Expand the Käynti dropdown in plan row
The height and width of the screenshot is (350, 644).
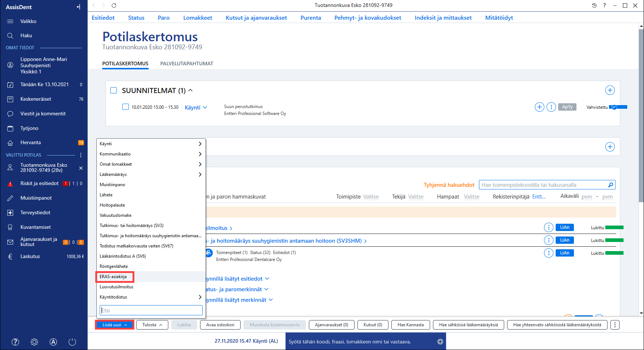[x=196, y=107]
